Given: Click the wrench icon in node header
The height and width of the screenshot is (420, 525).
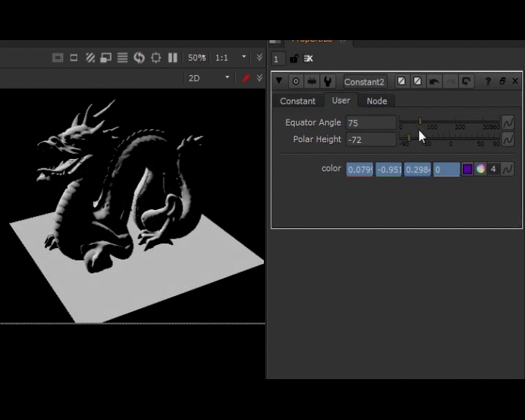Looking at the screenshot, I should click(x=328, y=82).
